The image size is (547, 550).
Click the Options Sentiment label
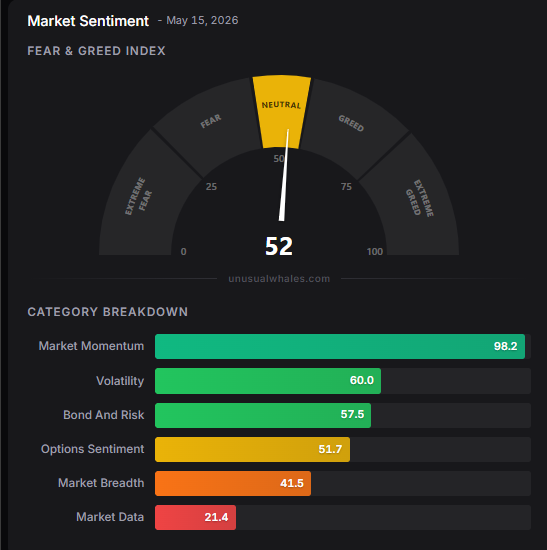tap(92, 449)
